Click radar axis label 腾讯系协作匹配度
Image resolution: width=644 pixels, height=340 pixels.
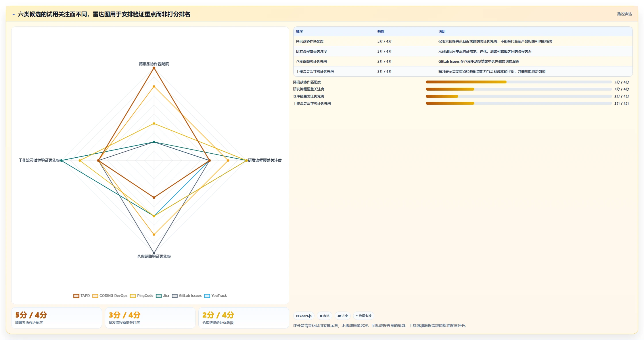pos(154,64)
